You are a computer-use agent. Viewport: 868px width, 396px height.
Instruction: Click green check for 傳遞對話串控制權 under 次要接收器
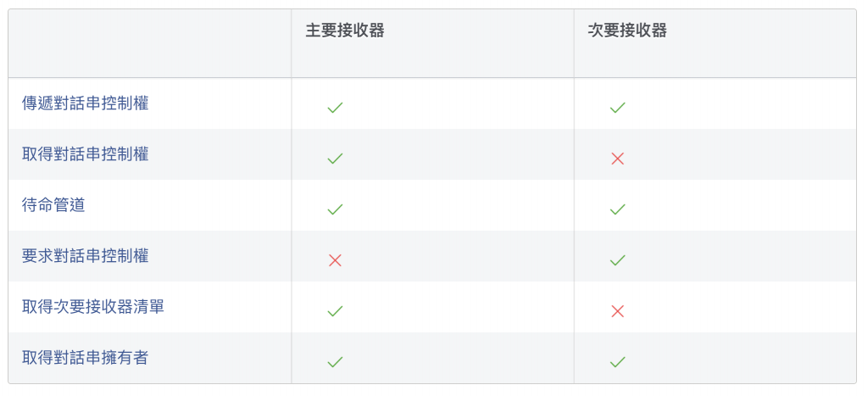pyautogui.click(x=617, y=108)
